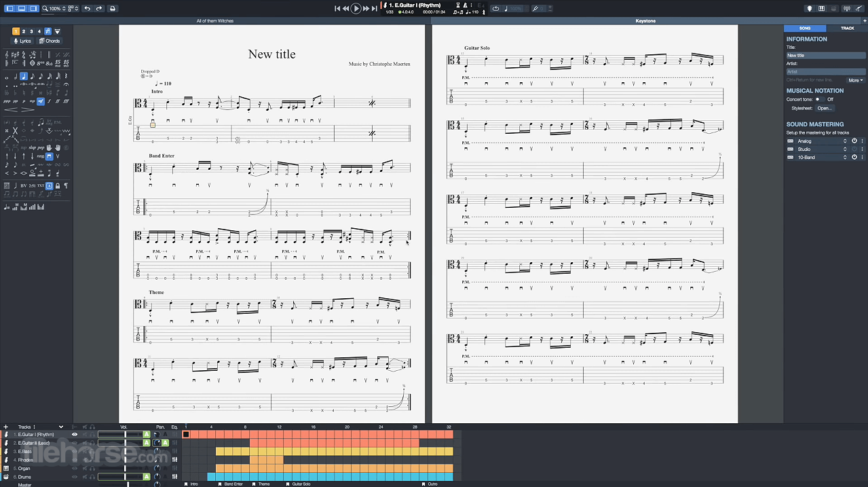
Task: Go to the last bar with the skip-to-end control
Action: pyautogui.click(x=375, y=8)
